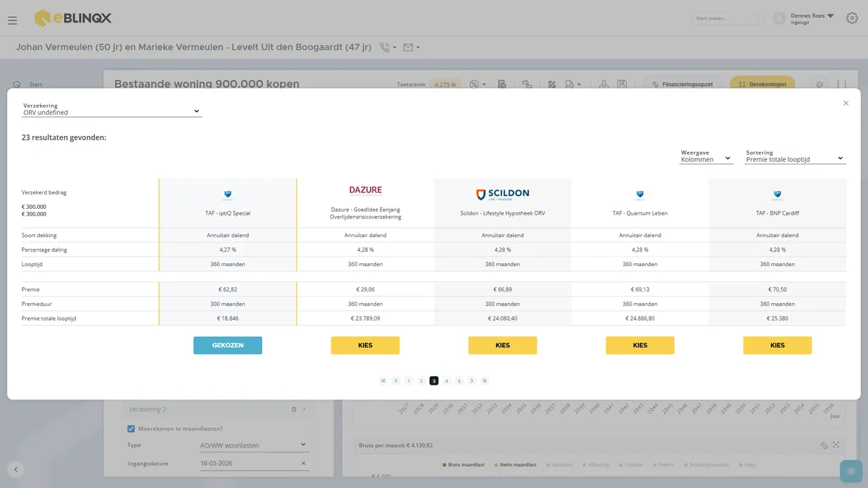868x488 pixels.
Task: Go to previous results page
Action: pyautogui.click(x=396, y=381)
